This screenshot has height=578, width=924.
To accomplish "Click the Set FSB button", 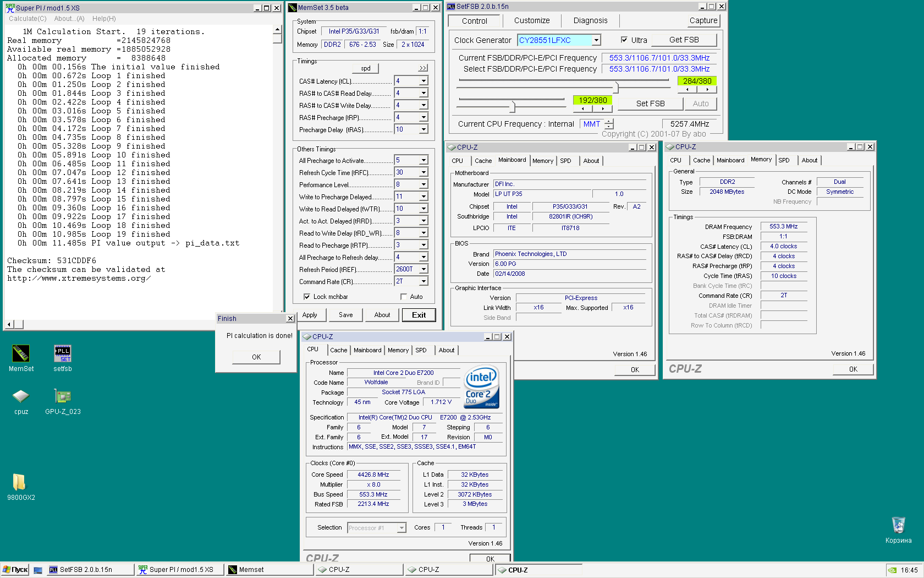I will click(x=651, y=103).
